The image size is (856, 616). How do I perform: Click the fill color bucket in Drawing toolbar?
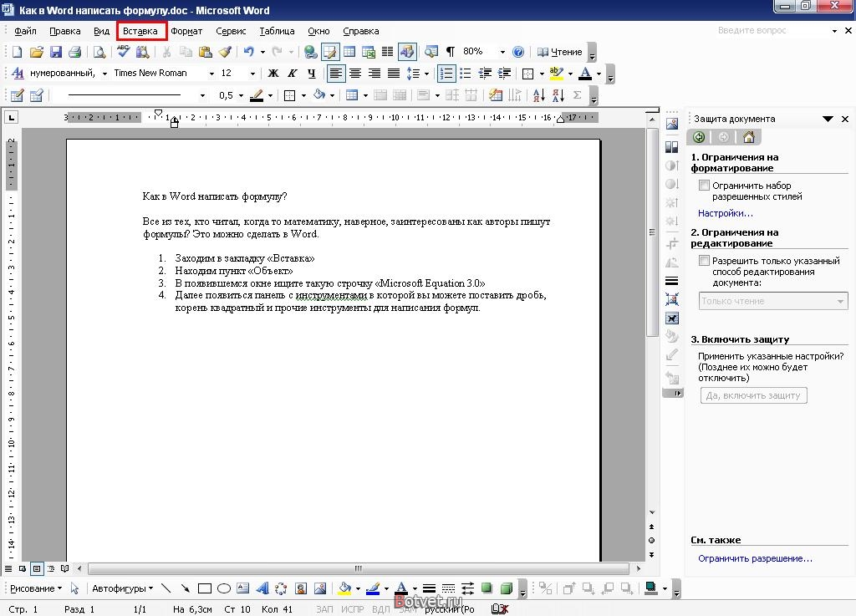(x=344, y=588)
